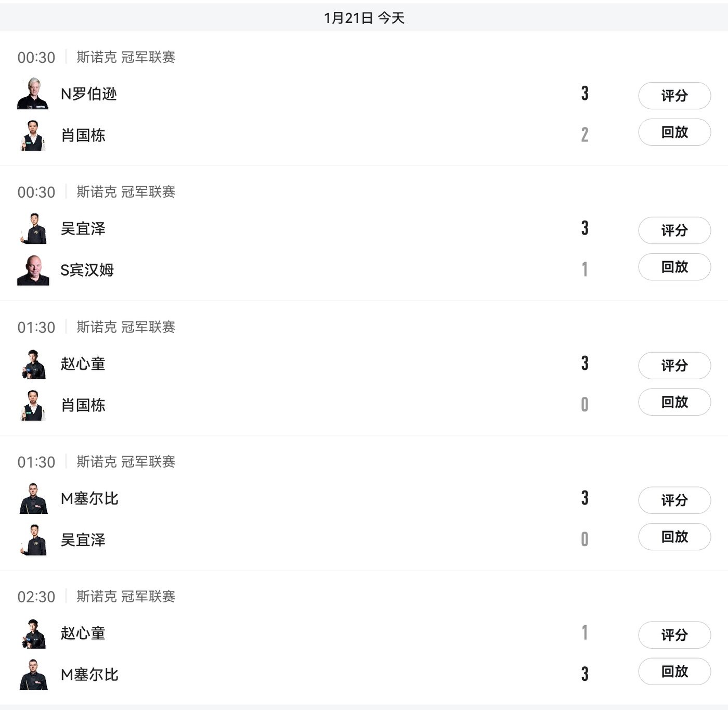This screenshot has height=710, width=728.
Task: Watch replay of M塞尔比 vs 吴宜泽
Action: [x=674, y=537]
